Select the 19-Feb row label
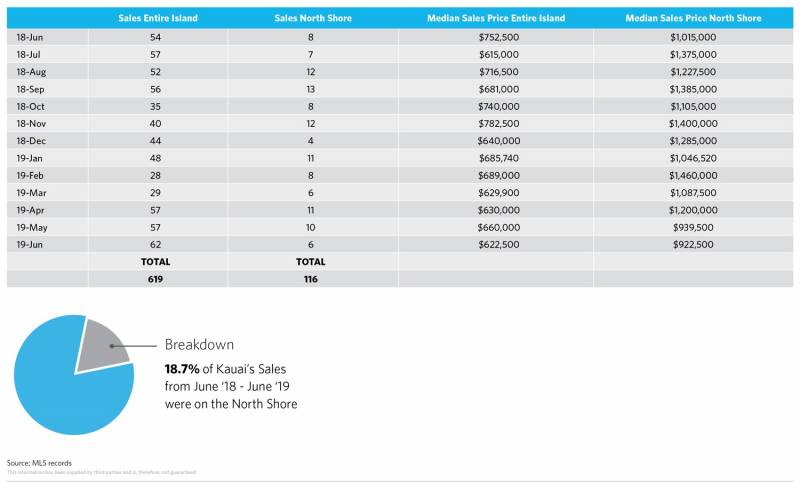This screenshot has width=800, height=482. (31, 175)
